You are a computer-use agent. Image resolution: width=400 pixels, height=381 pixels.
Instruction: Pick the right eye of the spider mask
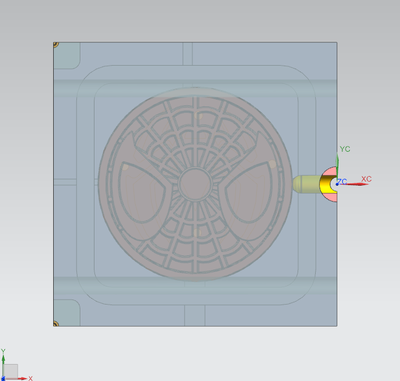click(x=248, y=192)
